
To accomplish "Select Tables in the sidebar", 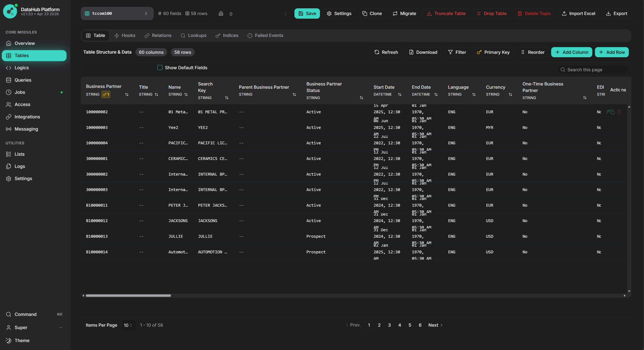I will 34,56.
